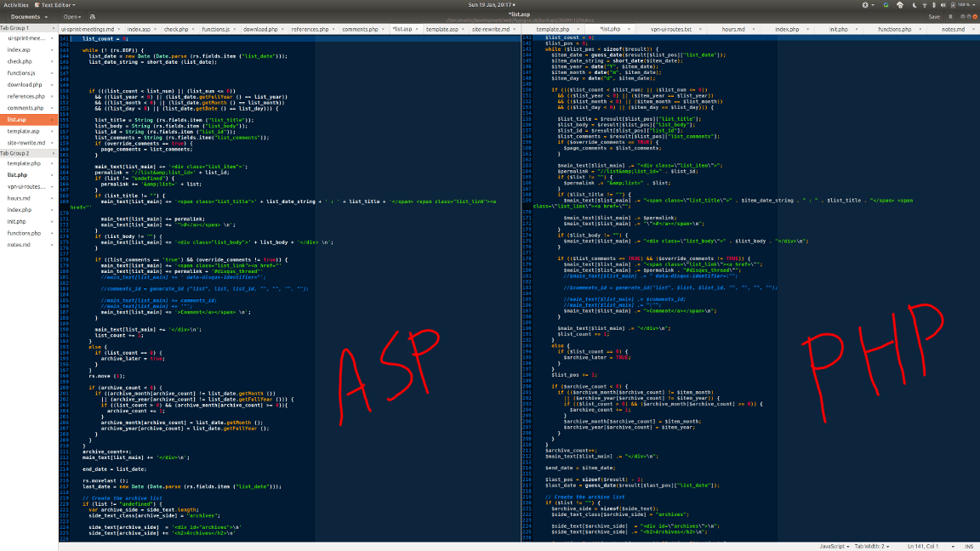This screenshot has width=980, height=551.
Task: Click the night light moon icon
Action: (x=914, y=5)
